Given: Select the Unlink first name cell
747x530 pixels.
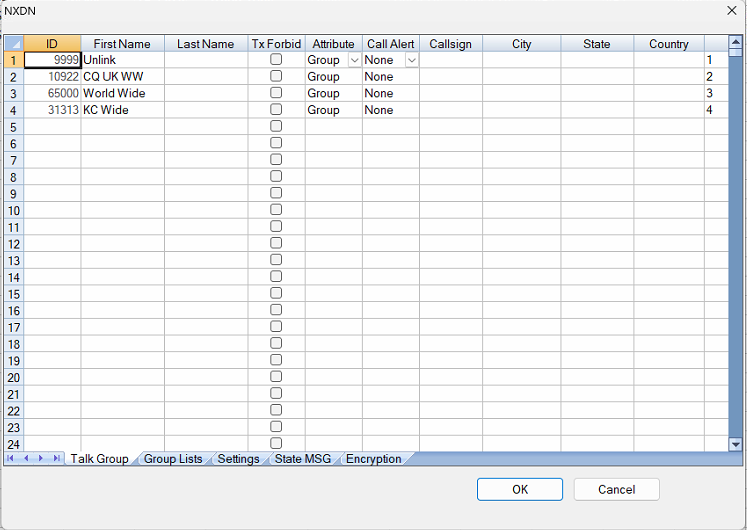Looking at the screenshot, I should [122, 60].
